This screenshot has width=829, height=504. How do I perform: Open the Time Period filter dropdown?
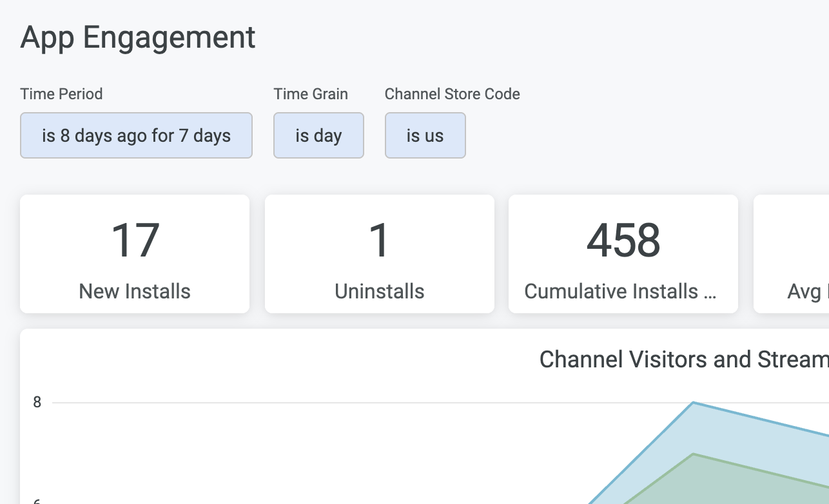pos(136,135)
